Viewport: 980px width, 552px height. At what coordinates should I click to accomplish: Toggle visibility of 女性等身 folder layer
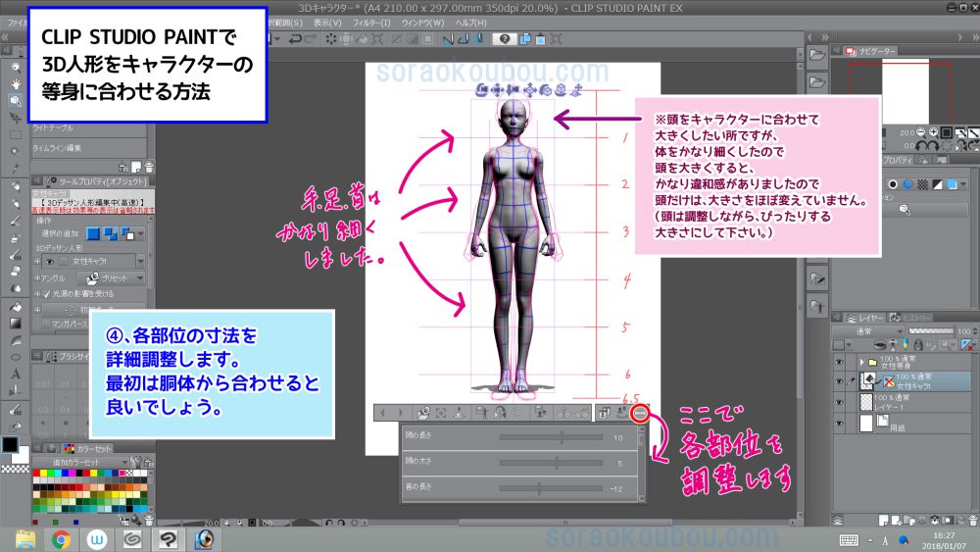(x=840, y=362)
